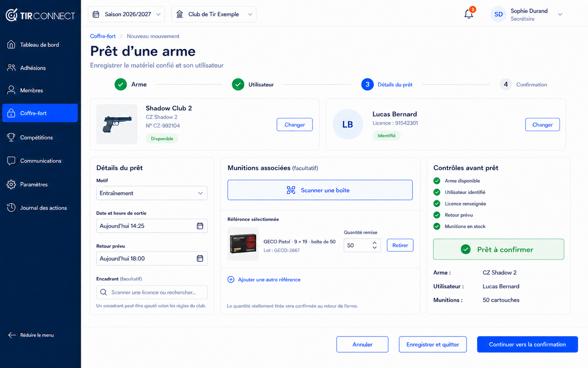This screenshot has height=368, width=588.
Task: Click the GECO Pistol ammo box thumbnail
Action: (x=243, y=244)
